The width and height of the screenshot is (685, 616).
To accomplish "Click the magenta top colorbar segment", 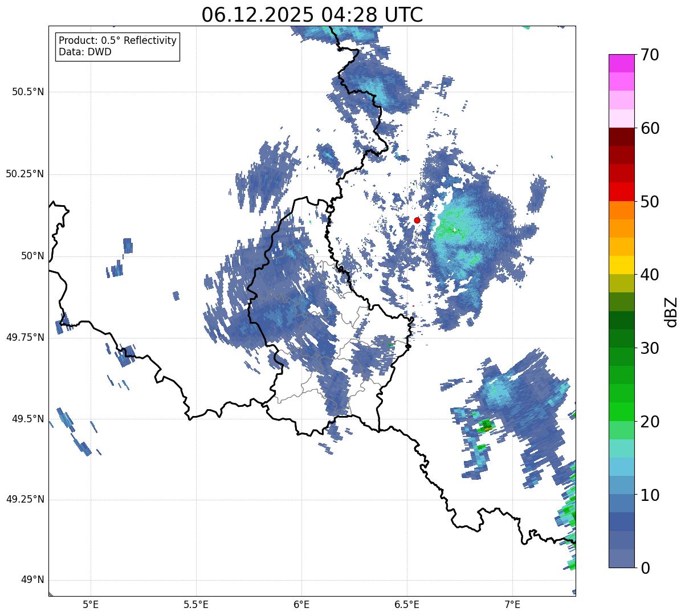I will [x=621, y=63].
